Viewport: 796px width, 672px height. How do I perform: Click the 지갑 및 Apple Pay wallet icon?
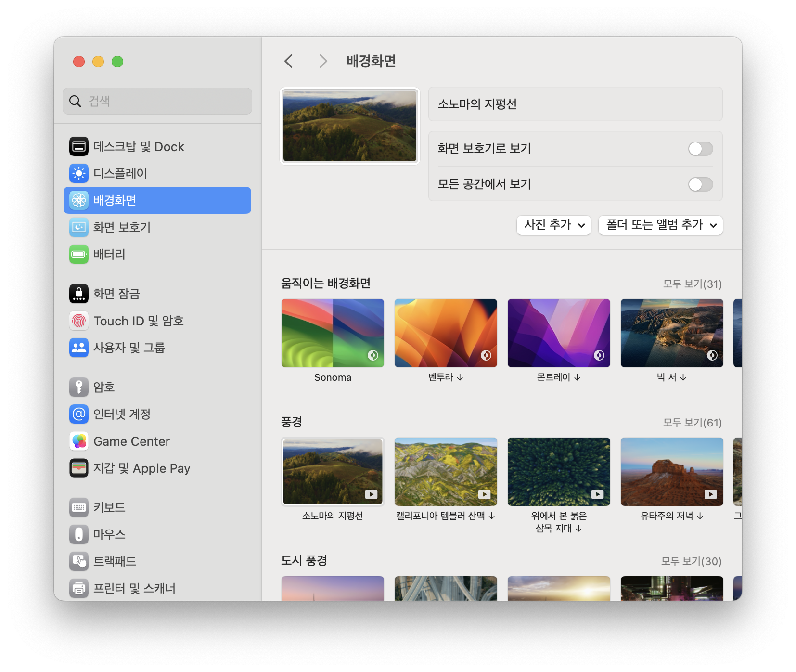click(x=78, y=468)
